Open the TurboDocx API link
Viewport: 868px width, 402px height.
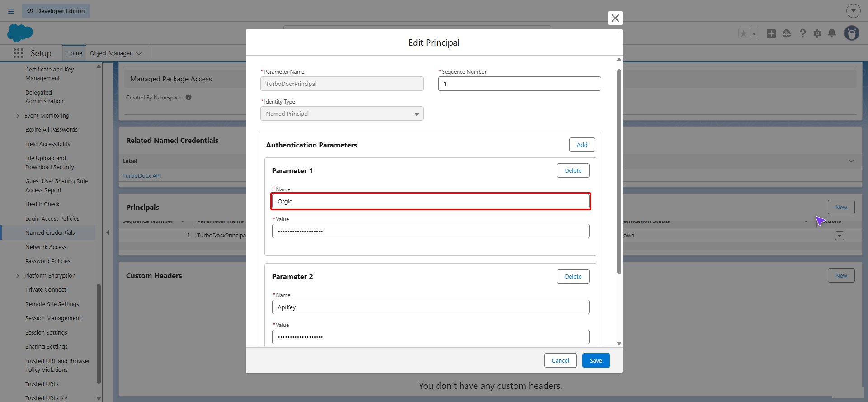[142, 176]
